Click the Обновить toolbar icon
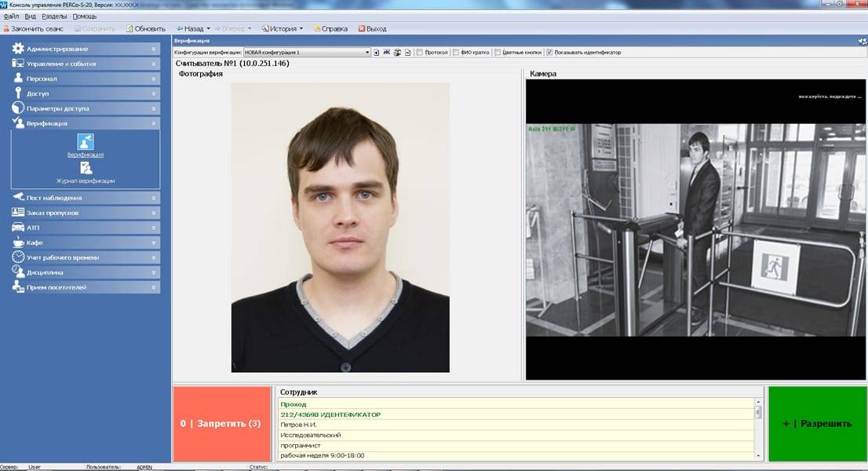Image resolution: width=868 pixels, height=471 pixels. coord(130,29)
